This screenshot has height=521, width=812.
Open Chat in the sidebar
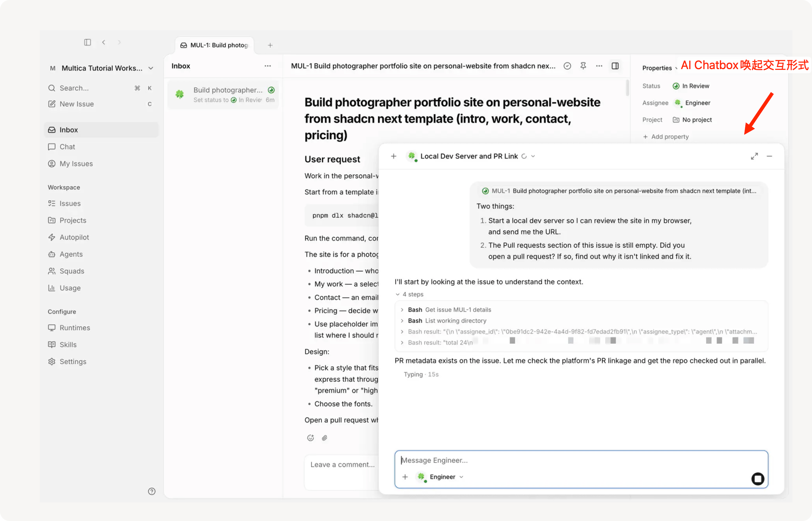pyautogui.click(x=101, y=147)
